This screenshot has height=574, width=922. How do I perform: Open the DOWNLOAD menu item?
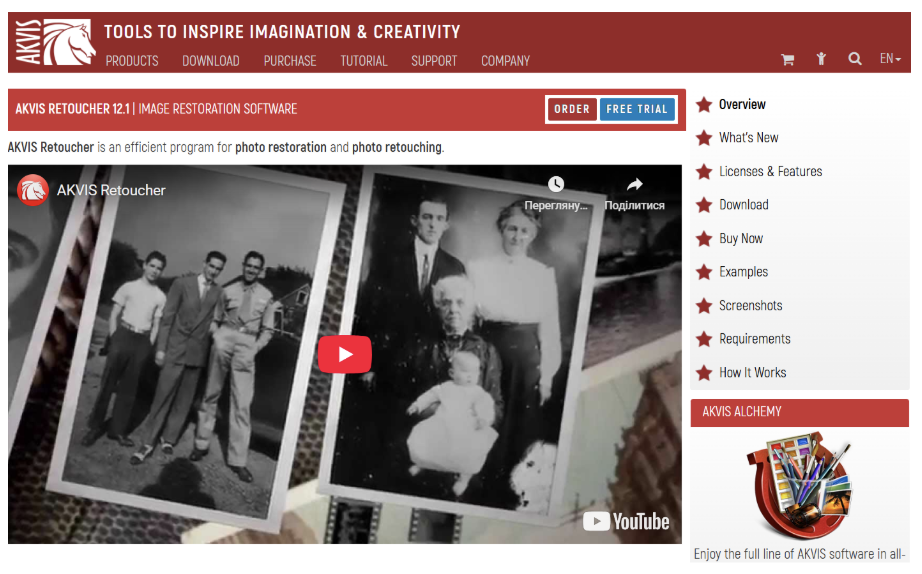pos(211,61)
